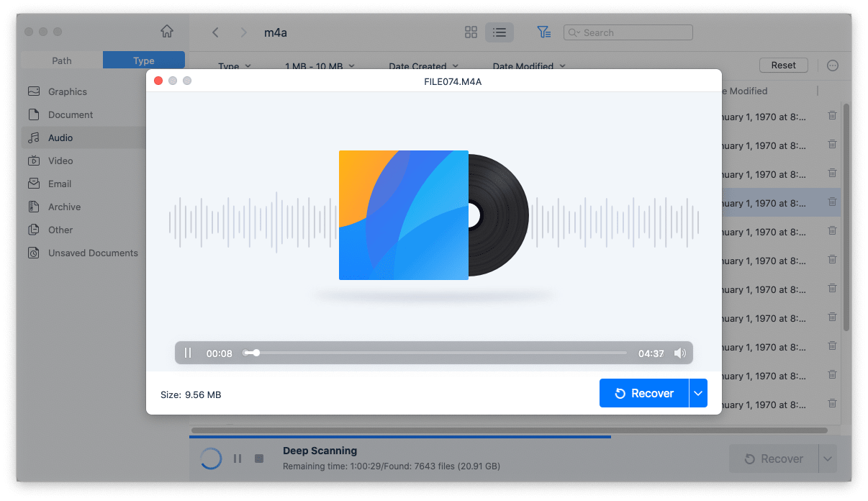Click the album cover artwork thumbnail
Image resolution: width=868 pixels, height=501 pixels.
[404, 215]
